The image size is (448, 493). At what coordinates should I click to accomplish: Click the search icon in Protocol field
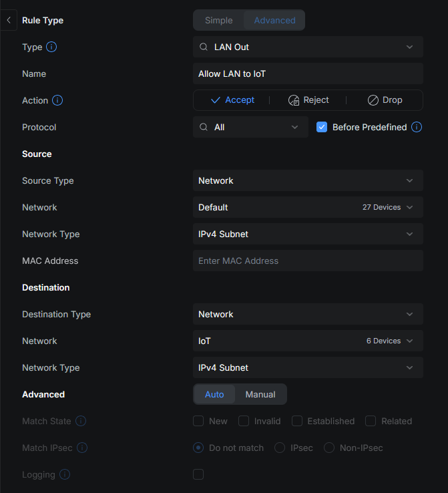tap(204, 127)
